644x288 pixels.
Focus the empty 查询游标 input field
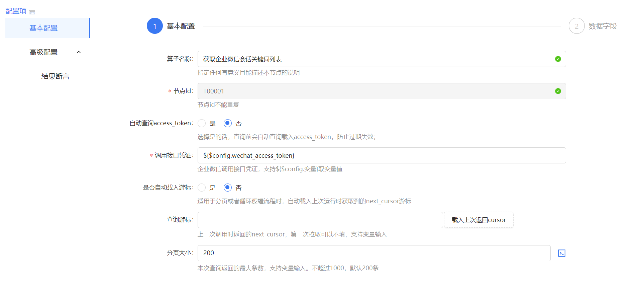pyautogui.click(x=320, y=220)
